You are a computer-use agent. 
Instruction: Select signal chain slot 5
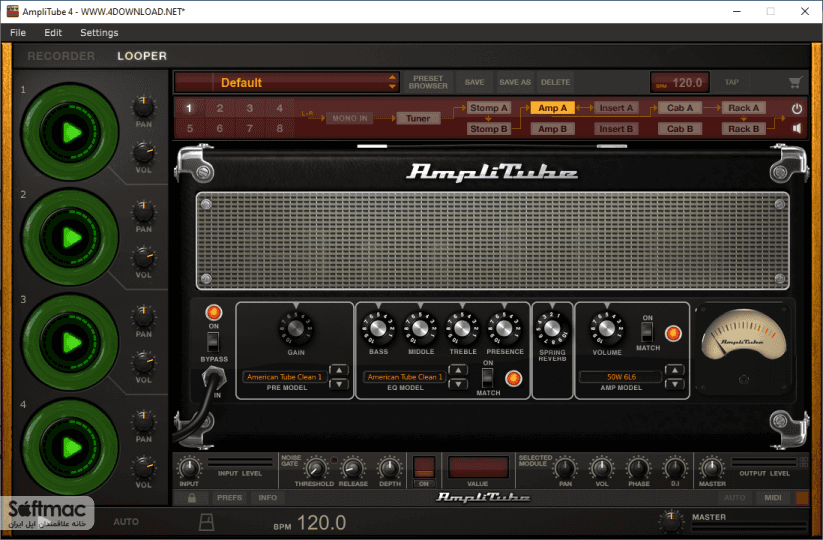click(x=189, y=129)
